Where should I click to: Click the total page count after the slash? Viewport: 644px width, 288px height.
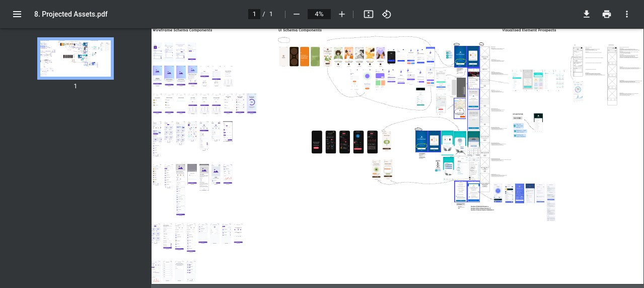(271, 14)
